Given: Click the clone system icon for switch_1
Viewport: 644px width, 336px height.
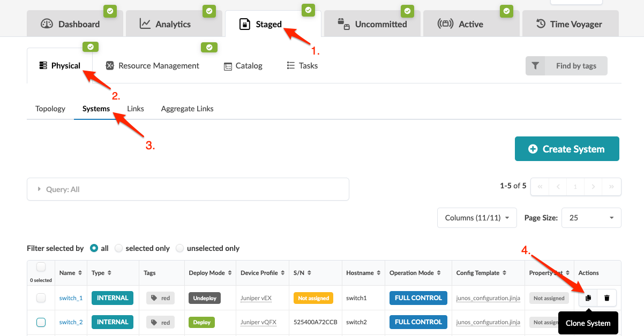Looking at the screenshot, I should click(588, 298).
